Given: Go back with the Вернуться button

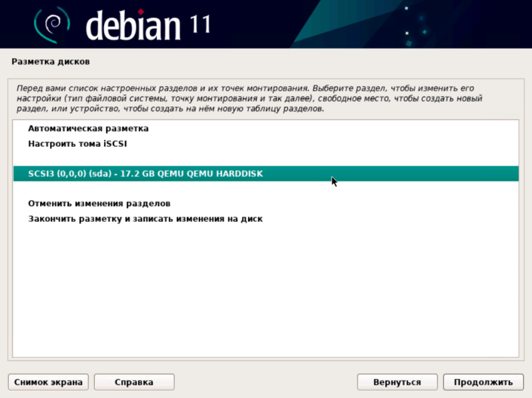Looking at the screenshot, I should click(397, 382).
